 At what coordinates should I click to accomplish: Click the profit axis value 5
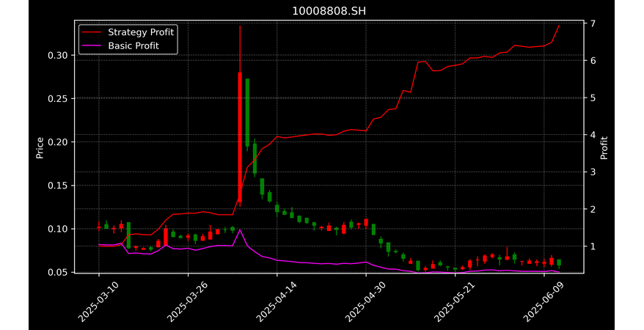(591, 98)
